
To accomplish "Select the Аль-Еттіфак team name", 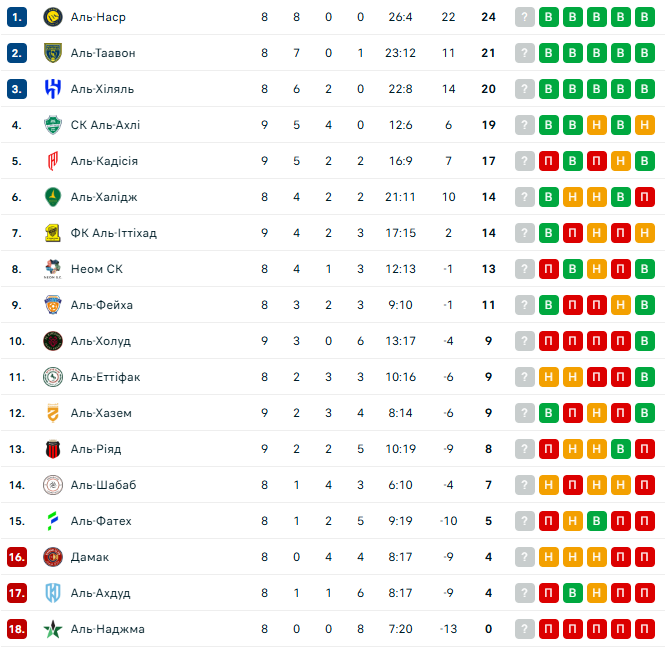I will (x=106, y=377).
